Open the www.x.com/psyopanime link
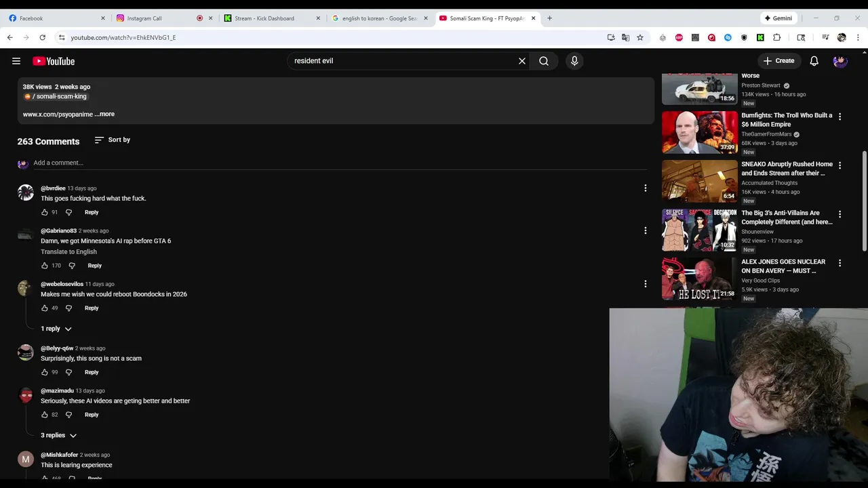Screen dimensions: 868x488 click(58, 114)
